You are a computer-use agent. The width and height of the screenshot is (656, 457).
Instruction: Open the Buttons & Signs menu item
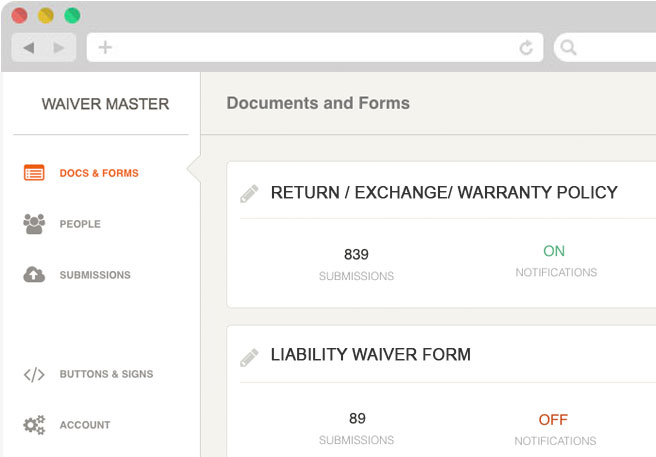[x=106, y=374]
